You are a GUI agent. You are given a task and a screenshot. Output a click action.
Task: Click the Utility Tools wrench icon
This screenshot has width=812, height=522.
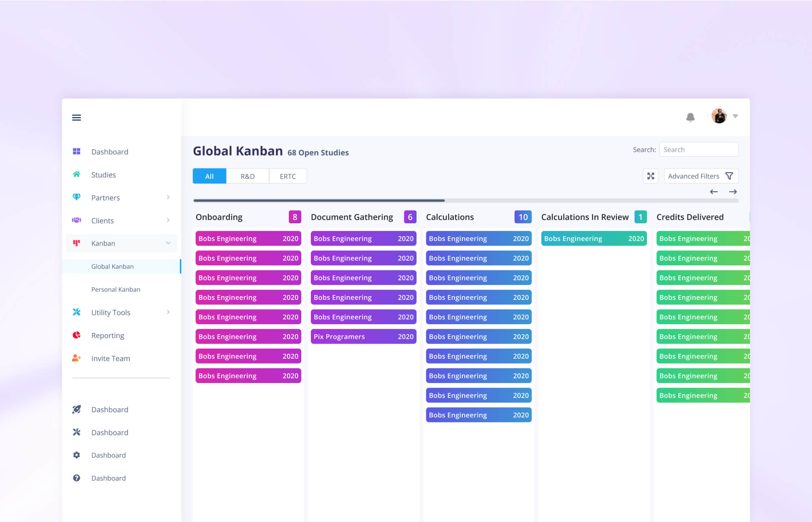point(77,312)
